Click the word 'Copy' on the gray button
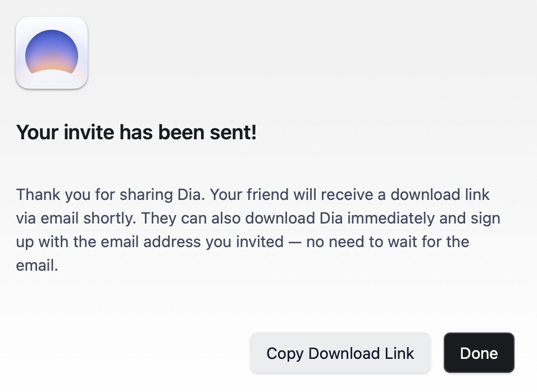This screenshot has width=537, height=392. click(285, 354)
